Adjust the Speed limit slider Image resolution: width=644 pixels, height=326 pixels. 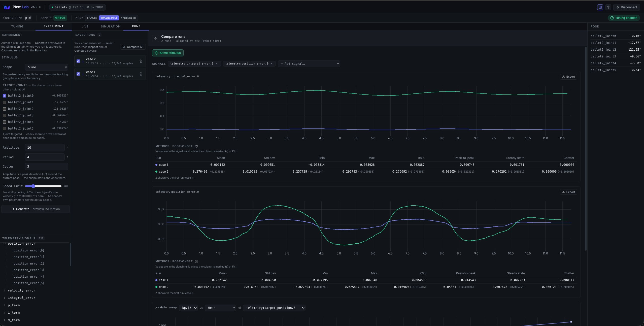pos(43,186)
